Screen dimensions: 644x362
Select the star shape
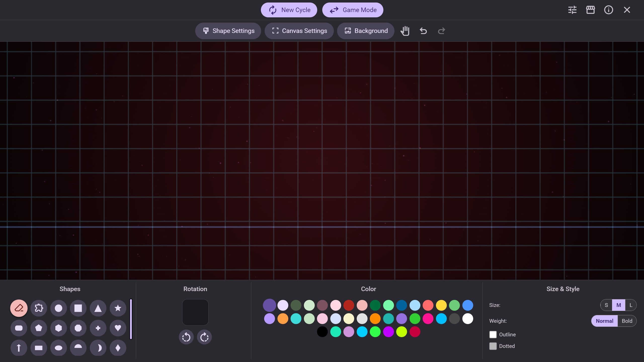tap(117, 308)
